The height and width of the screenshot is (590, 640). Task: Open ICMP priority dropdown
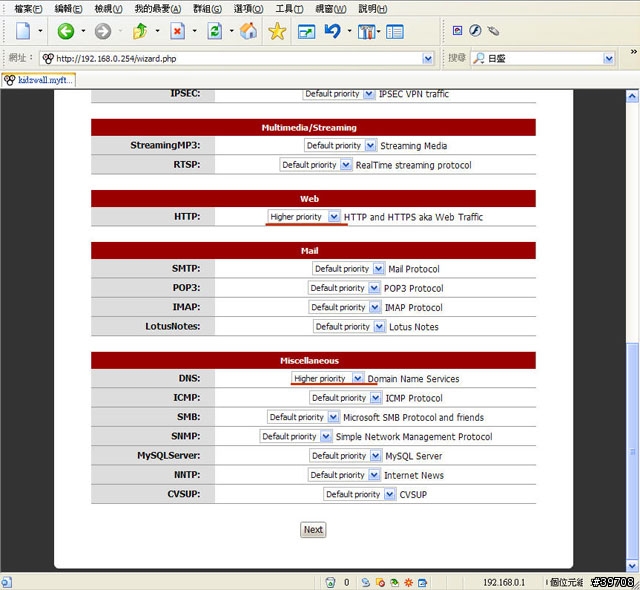coord(345,397)
